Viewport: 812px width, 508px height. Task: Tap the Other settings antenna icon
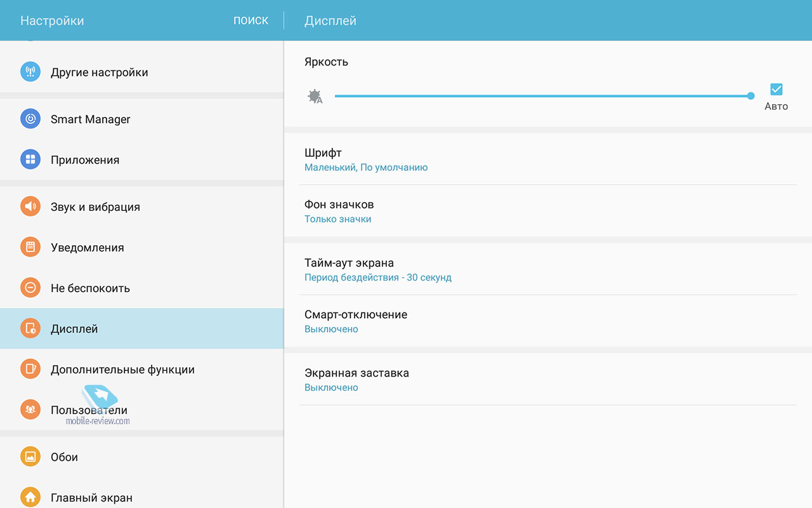[30, 72]
